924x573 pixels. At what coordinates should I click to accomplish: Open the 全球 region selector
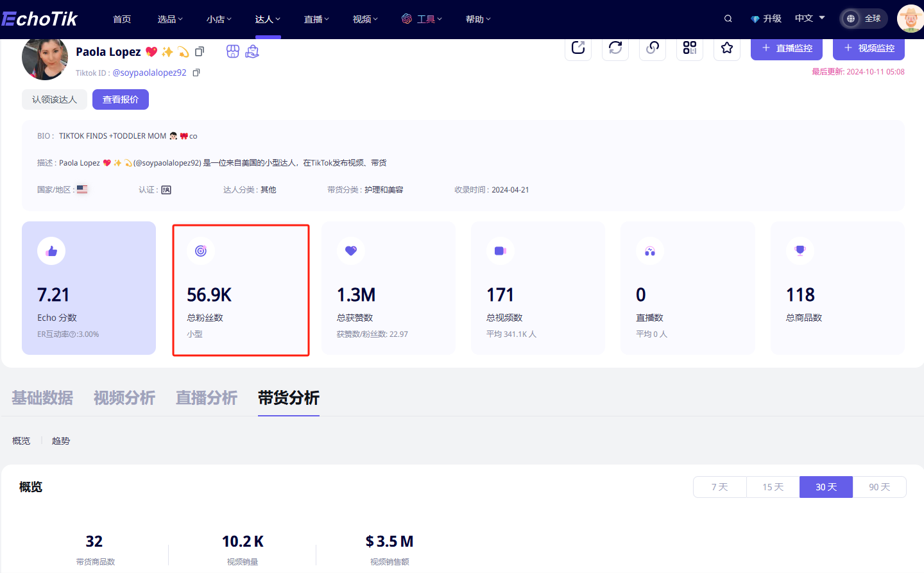(864, 19)
